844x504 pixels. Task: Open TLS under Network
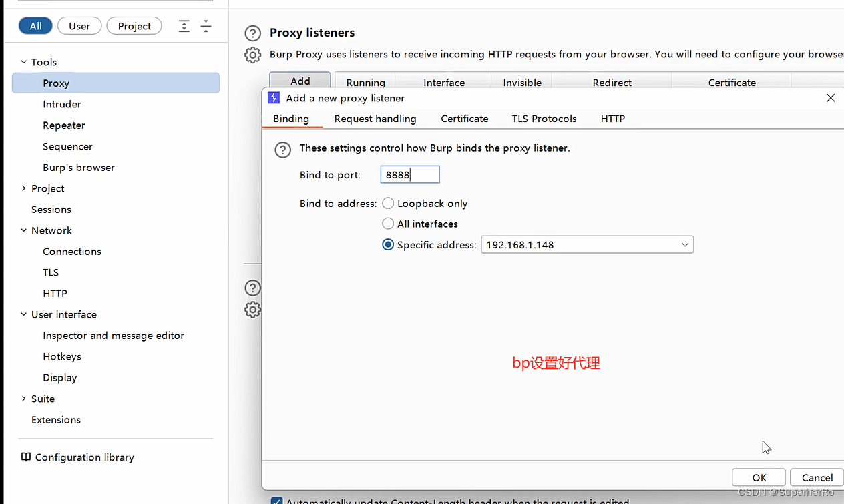[51, 272]
